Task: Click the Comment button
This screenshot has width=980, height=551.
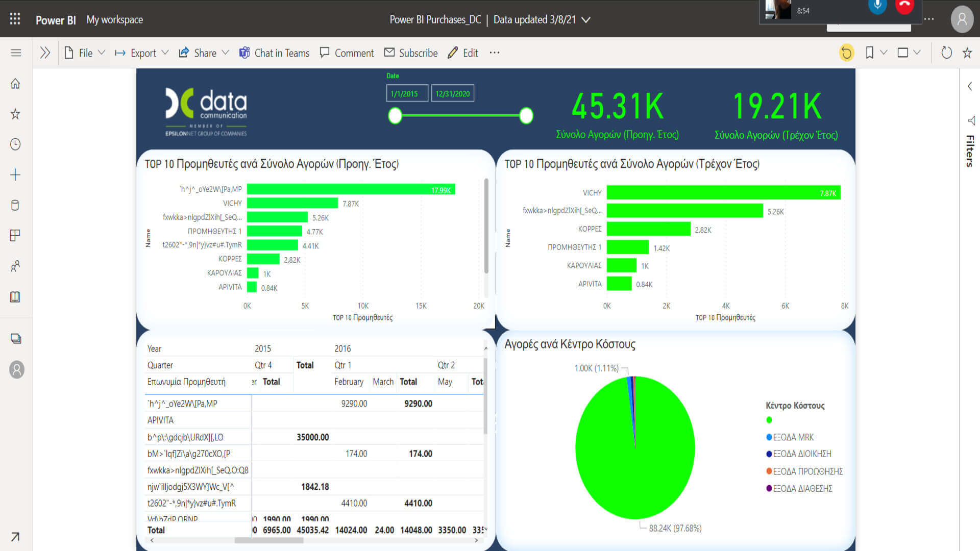Action: coord(347,53)
